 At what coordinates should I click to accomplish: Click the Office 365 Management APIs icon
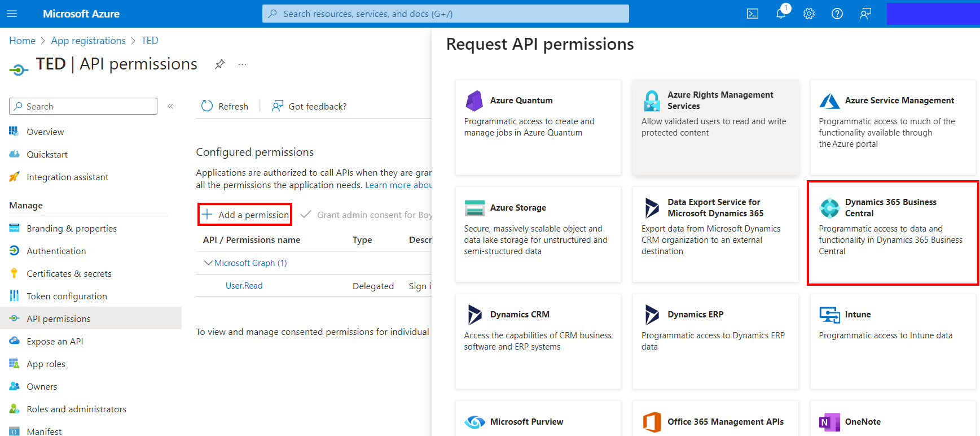[x=652, y=422]
